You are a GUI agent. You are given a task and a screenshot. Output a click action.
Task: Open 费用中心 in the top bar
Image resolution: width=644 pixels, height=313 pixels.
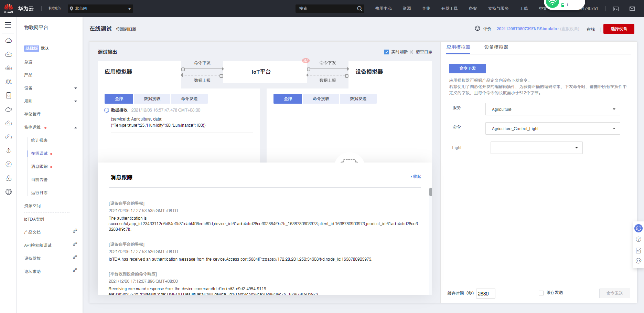point(383,9)
